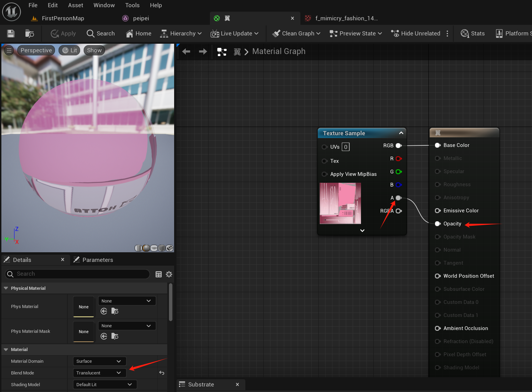Screen dimensions: 532x392
Task: Toggle Platform Stats button
Action: pos(513,33)
